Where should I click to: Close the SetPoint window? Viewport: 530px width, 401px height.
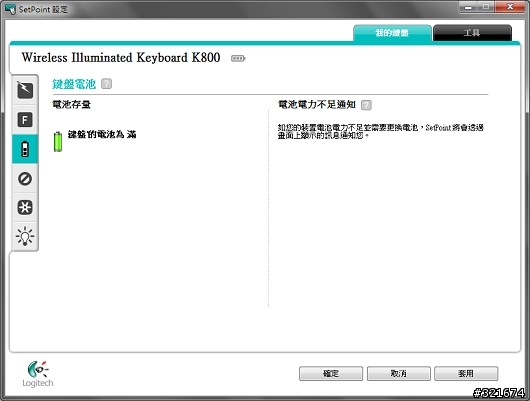pos(510,7)
